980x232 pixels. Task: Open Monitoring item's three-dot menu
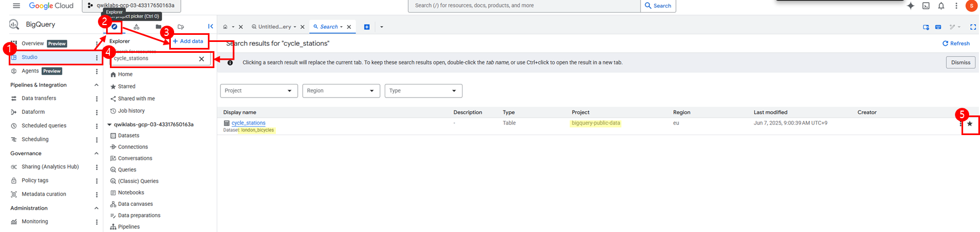97,222
